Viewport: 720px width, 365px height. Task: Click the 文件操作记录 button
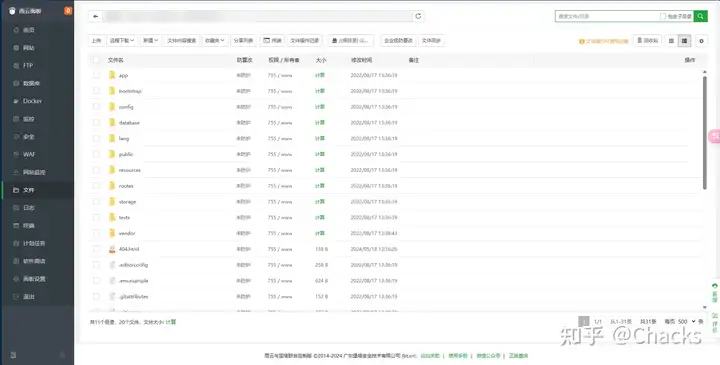pos(305,40)
